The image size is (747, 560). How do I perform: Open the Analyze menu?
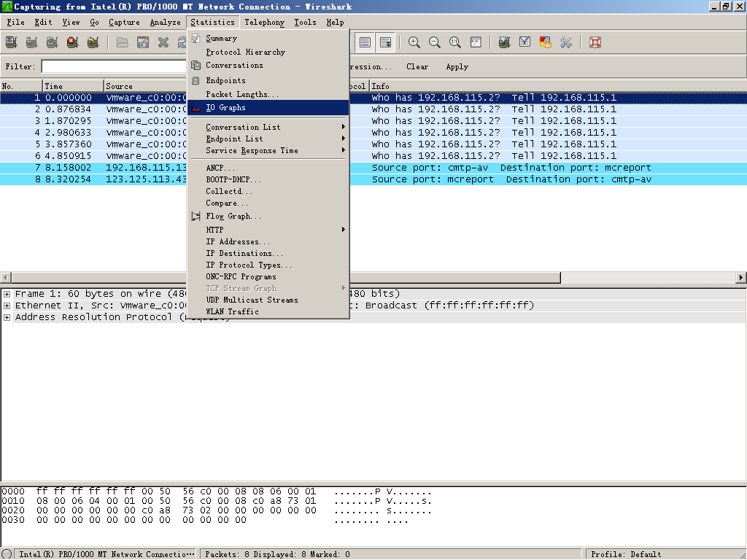pyautogui.click(x=166, y=22)
